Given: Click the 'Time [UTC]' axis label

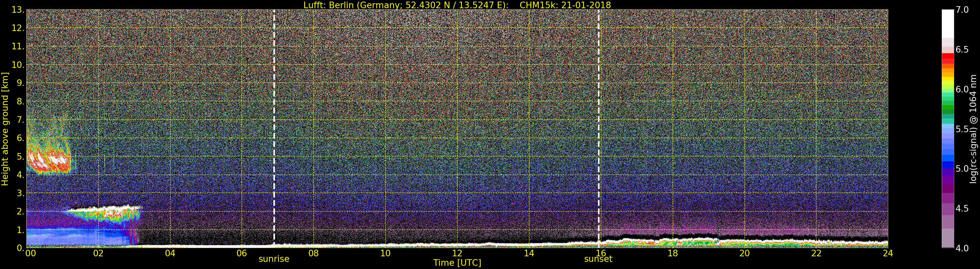Looking at the screenshot, I should [x=457, y=263].
